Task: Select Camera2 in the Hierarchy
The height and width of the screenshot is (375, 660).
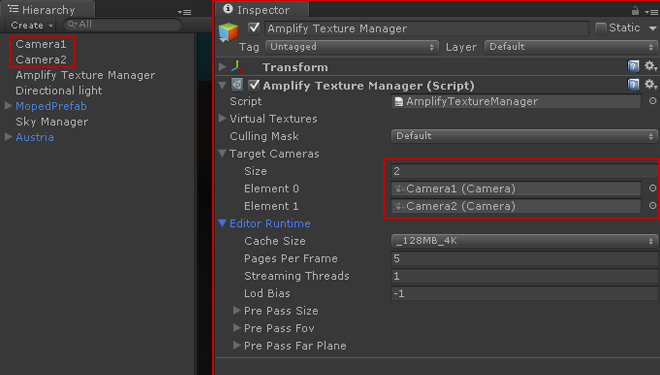Action: (x=41, y=59)
